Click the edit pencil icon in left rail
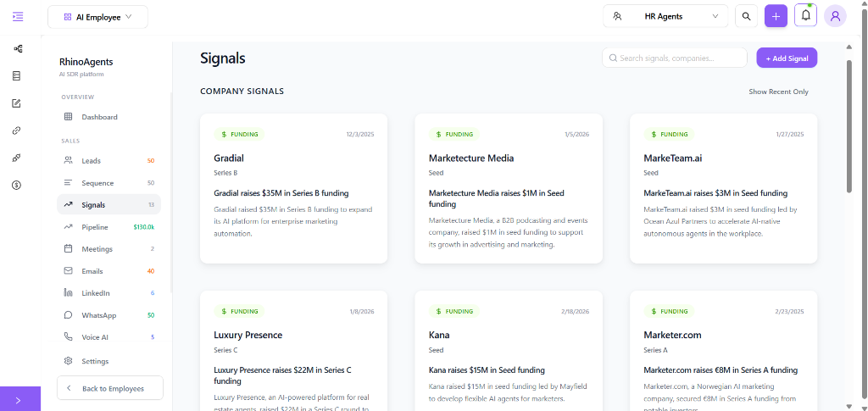The image size is (868, 411). [17, 103]
